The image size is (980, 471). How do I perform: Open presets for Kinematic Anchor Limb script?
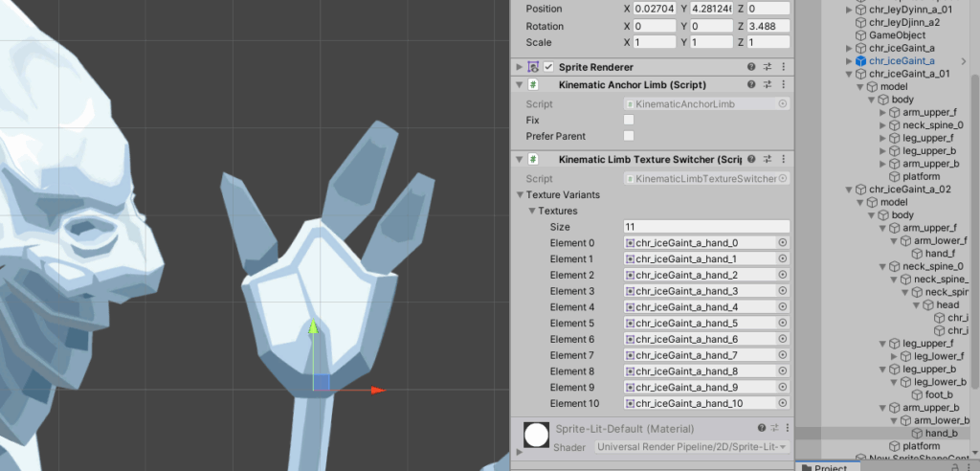pyautogui.click(x=768, y=84)
